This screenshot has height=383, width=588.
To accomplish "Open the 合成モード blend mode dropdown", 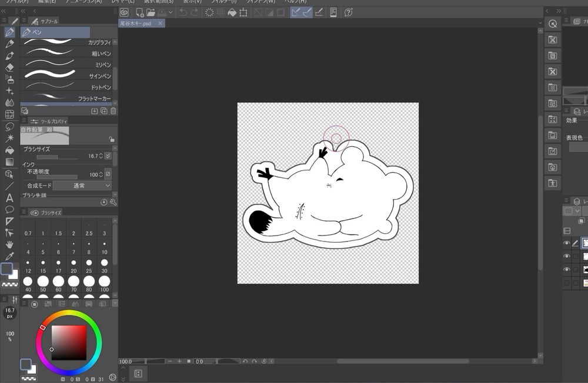I will (x=82, y=186).
